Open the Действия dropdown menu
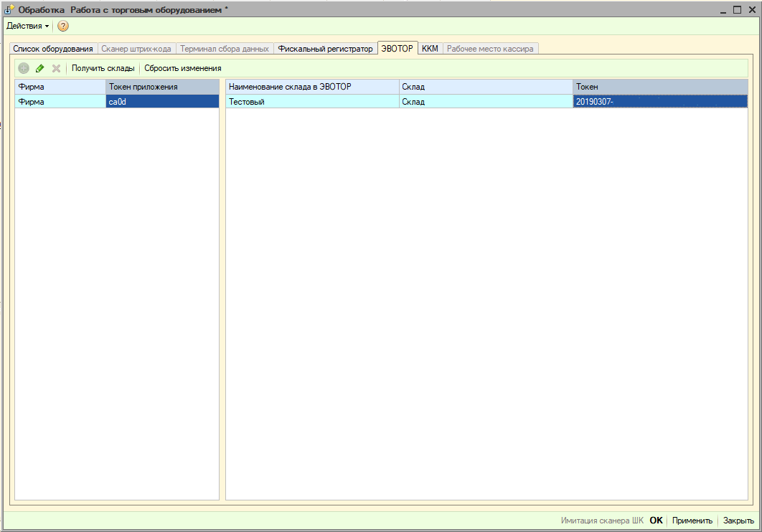762x532 pixels. 27,26
